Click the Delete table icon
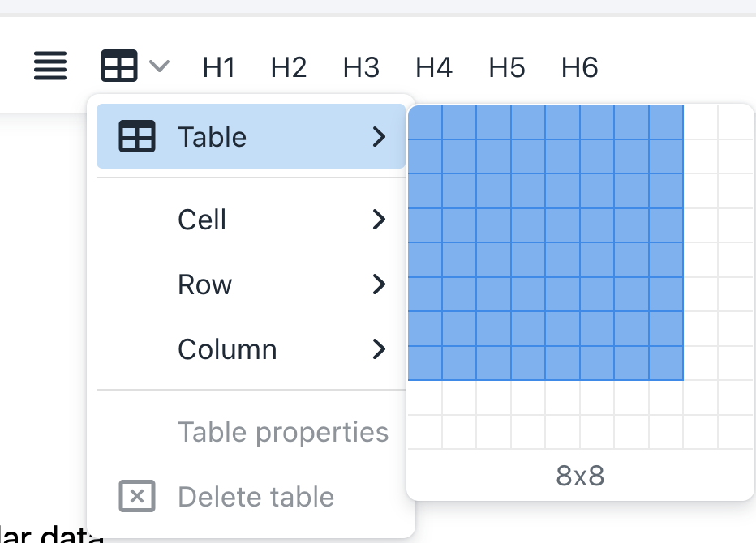Image resolution: width=756 pixels, height=543 pixels. click(137, 496)
